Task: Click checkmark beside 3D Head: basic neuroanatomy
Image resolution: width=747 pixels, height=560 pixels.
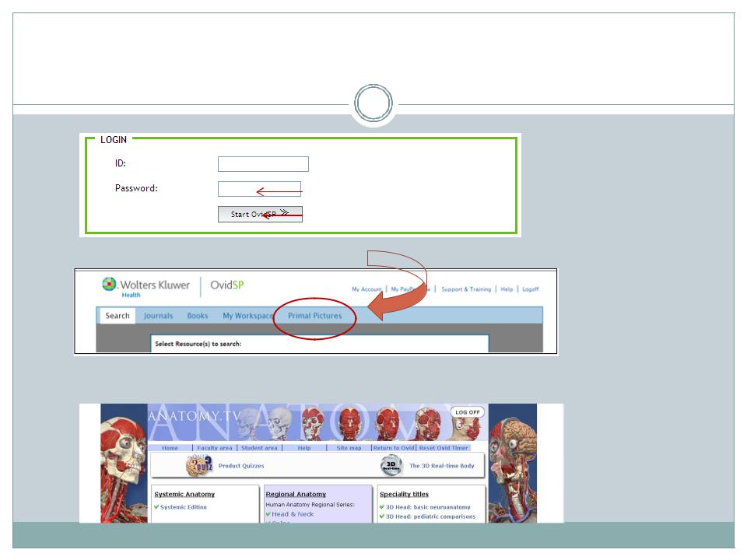Action: tap(382, 506)
